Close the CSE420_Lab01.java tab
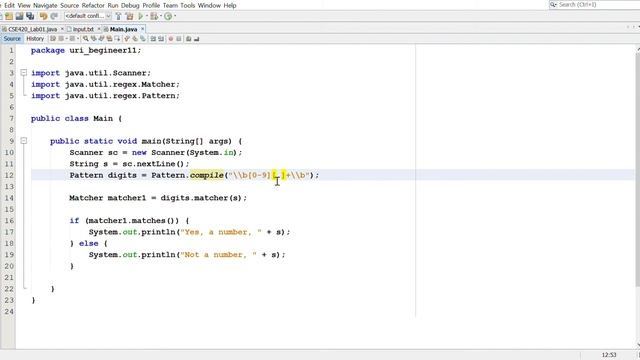The height and width of the screenshot is (360, 640). pyautogui.click(x=62, y=29)
